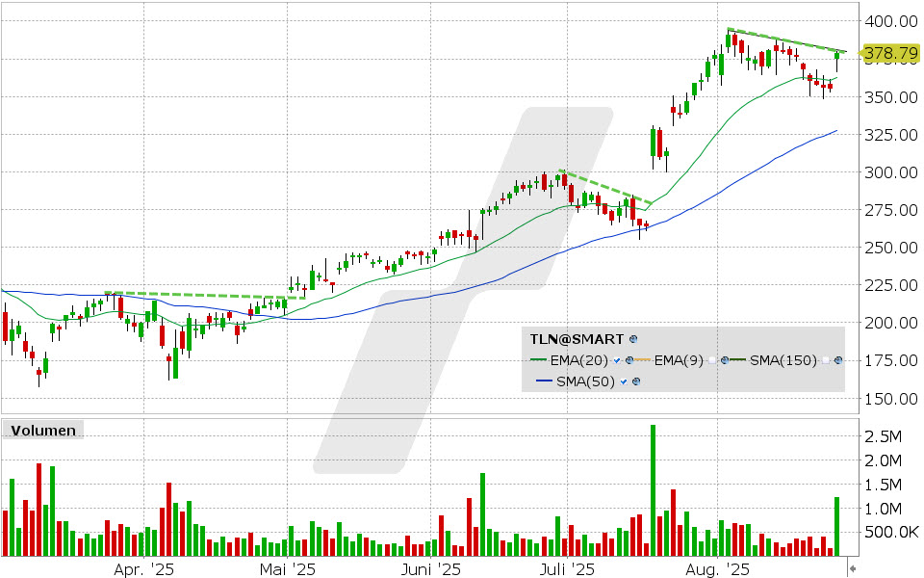The width and height of the screenshot is (924, 578).
Task: Click the Juli '25 date label
Action: [567, 569]
